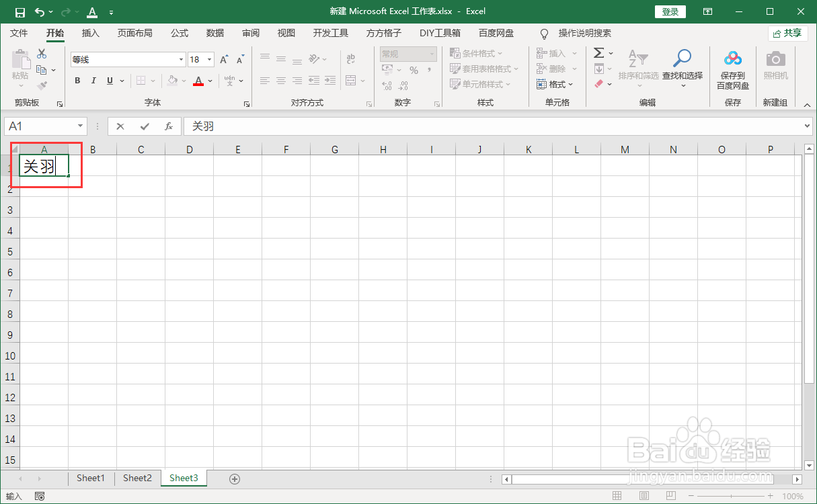Click the fill color paint bucket icon
The image size is (817, 504).
point(173,81)
